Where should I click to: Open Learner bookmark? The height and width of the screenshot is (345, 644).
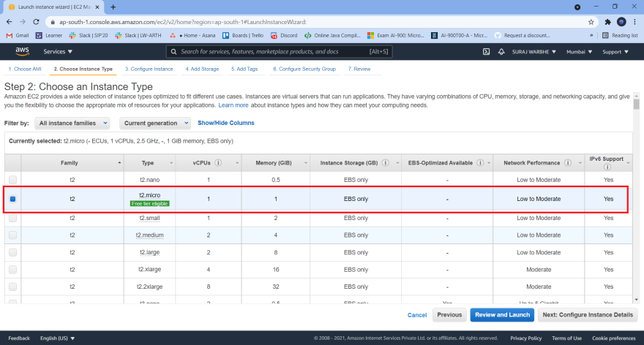point(49,36)
